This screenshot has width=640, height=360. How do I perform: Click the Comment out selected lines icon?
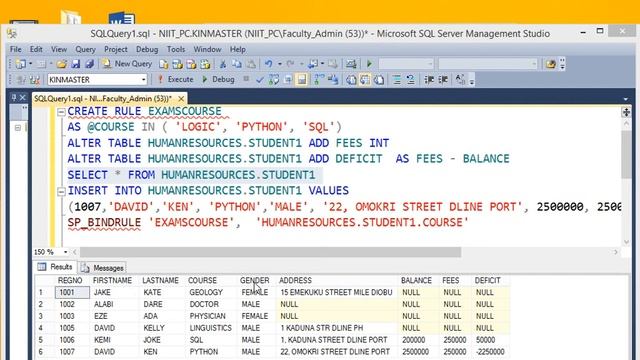tap(396, 80)
